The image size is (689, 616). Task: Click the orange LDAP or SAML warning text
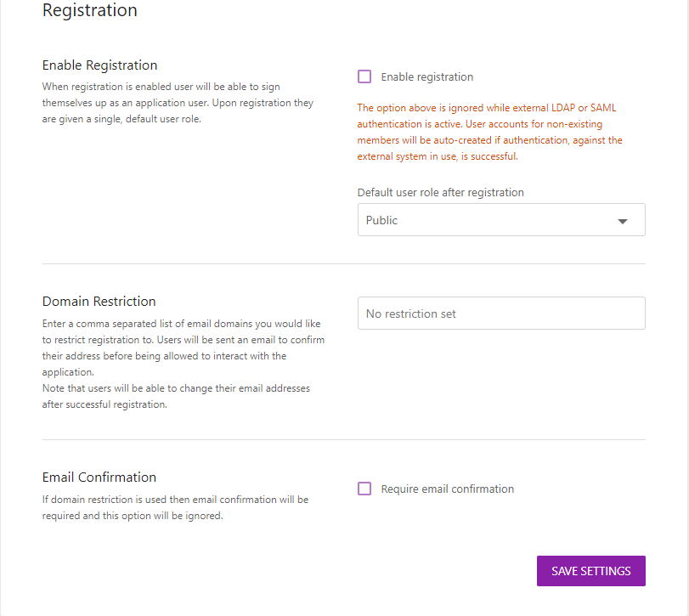[x=489, y=132]
